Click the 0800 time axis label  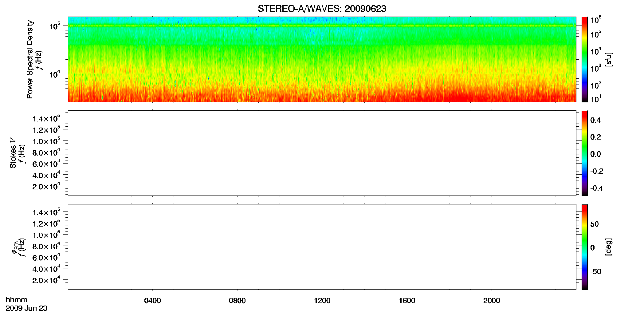(x=237, y=301)
